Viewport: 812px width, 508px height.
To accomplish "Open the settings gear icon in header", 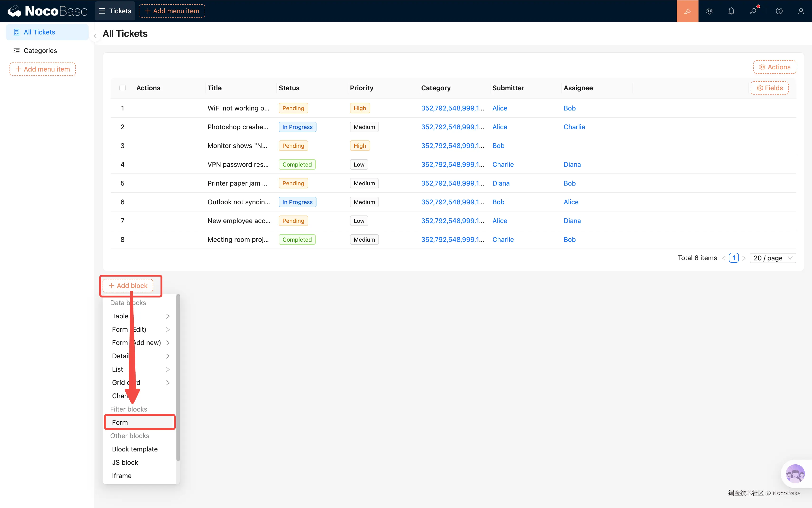I will tap(709, 11).
